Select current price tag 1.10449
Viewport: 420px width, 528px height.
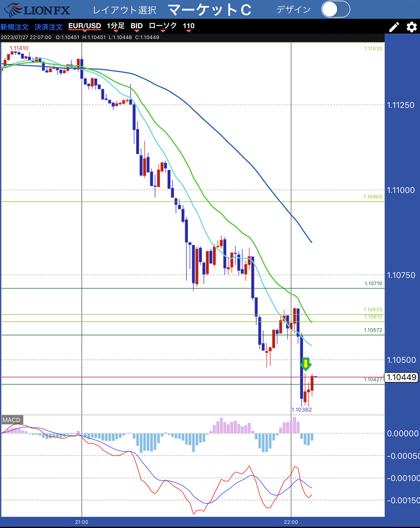coord(401,377)
